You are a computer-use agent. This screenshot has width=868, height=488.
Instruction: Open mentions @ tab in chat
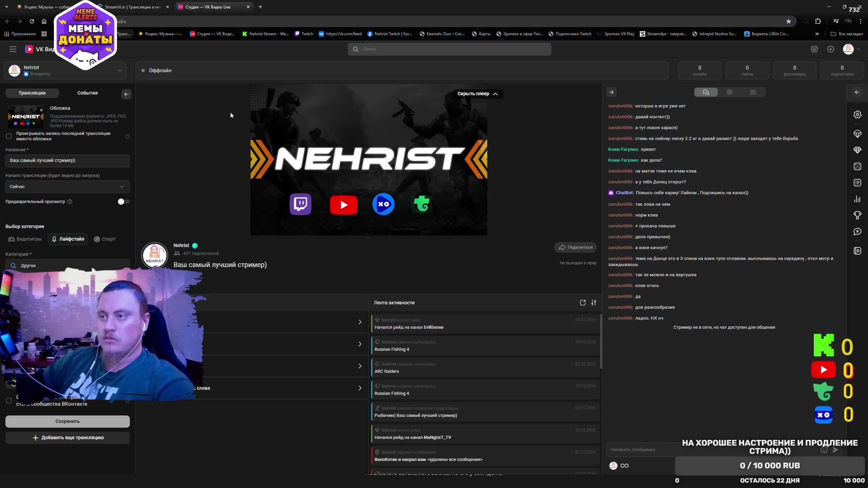pos(730,92)
